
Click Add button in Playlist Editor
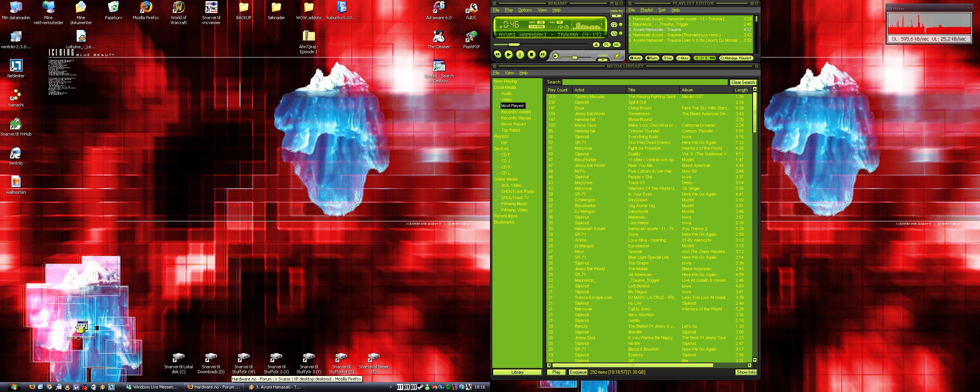635,58
